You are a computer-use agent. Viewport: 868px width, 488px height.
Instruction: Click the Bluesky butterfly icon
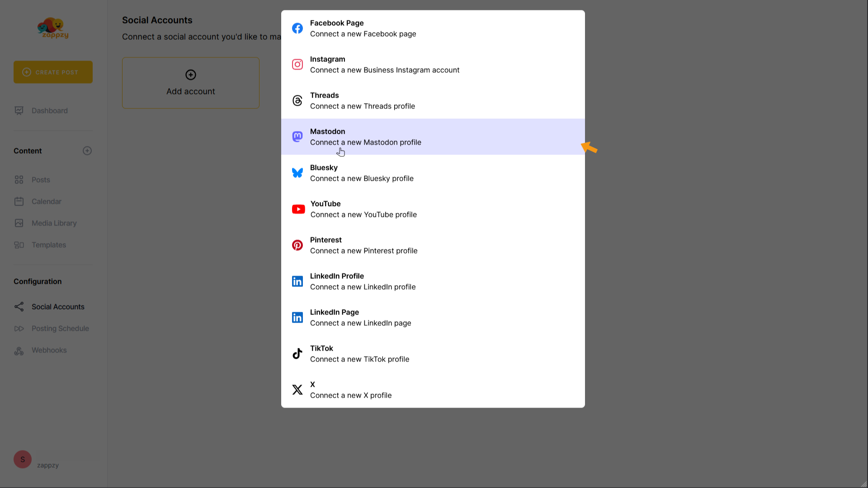click(x=297, y=173)
